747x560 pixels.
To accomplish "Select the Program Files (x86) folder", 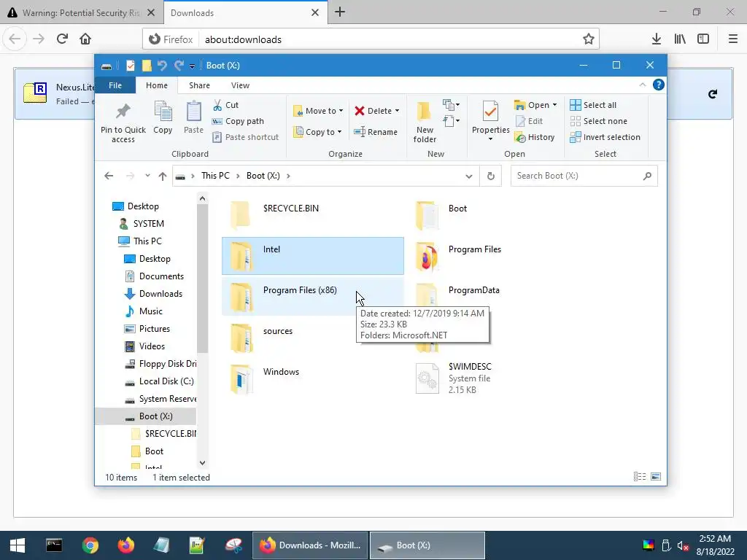I will 313,297.
